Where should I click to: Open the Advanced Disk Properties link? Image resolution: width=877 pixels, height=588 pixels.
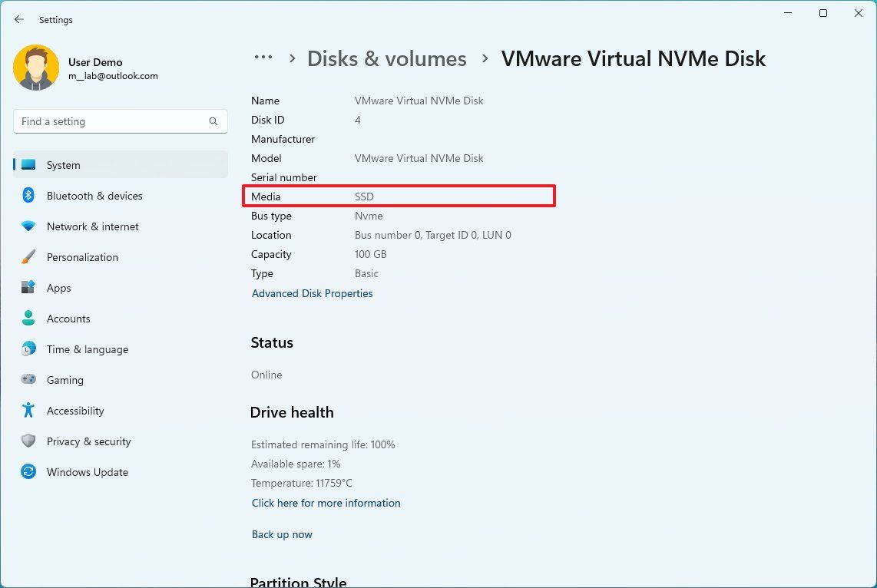coord(312,293)
